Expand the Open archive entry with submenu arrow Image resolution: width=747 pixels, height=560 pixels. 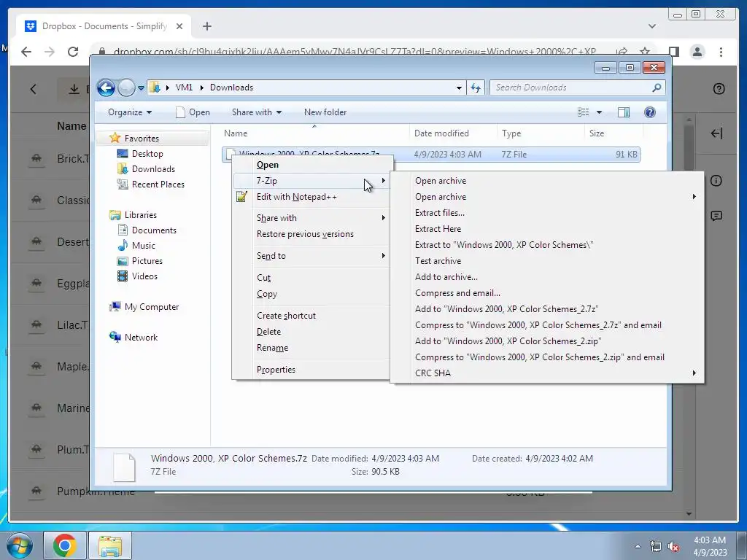547,197
